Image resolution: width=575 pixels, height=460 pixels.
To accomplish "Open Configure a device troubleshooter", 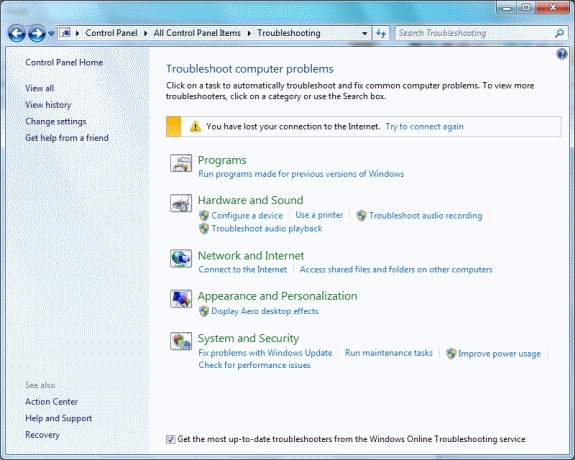I will [247, 216].
